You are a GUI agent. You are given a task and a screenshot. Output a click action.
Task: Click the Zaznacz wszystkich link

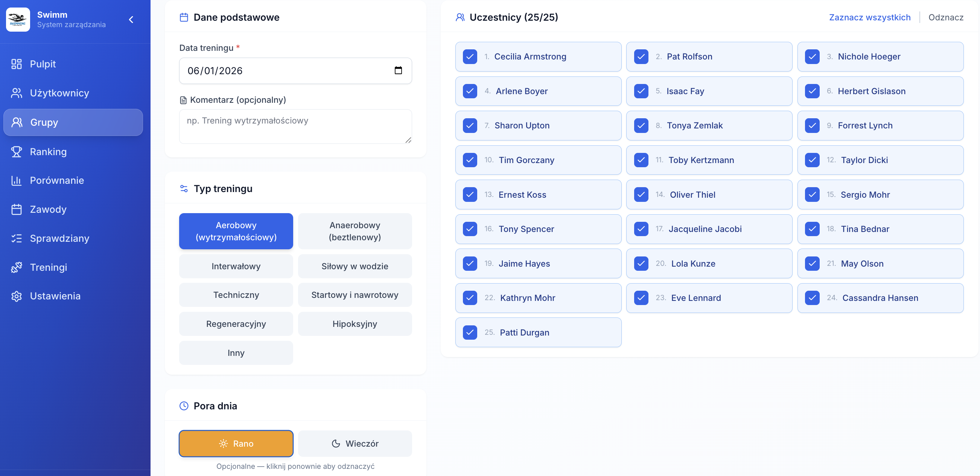tap(869, 18)
